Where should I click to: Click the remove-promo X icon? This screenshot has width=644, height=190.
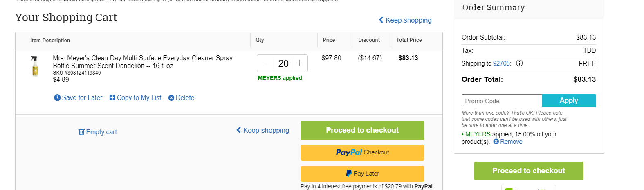click(496, 142)
